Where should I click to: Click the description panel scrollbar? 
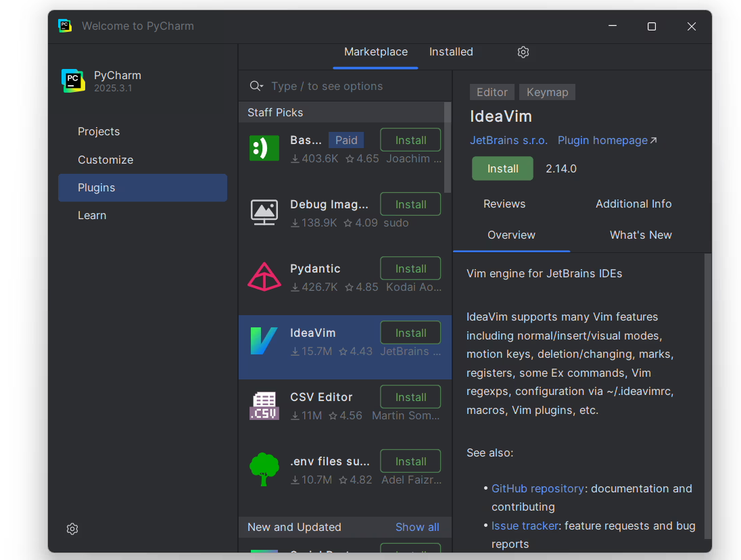(707, 396)
